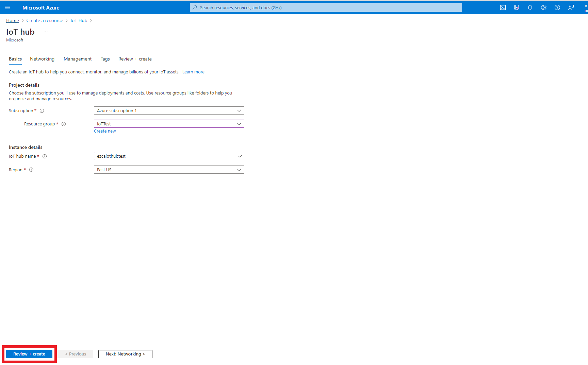Open the hamburger portal menu
Viewport: 588px width, 365px height.
(7, 7)
